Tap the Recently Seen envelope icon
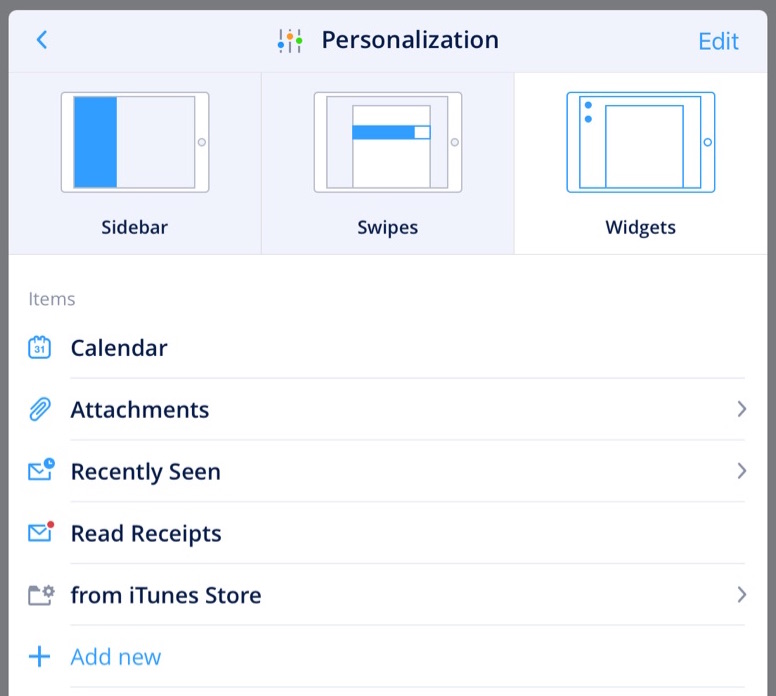This screenshot has height=696, width=776. point(40,471)
